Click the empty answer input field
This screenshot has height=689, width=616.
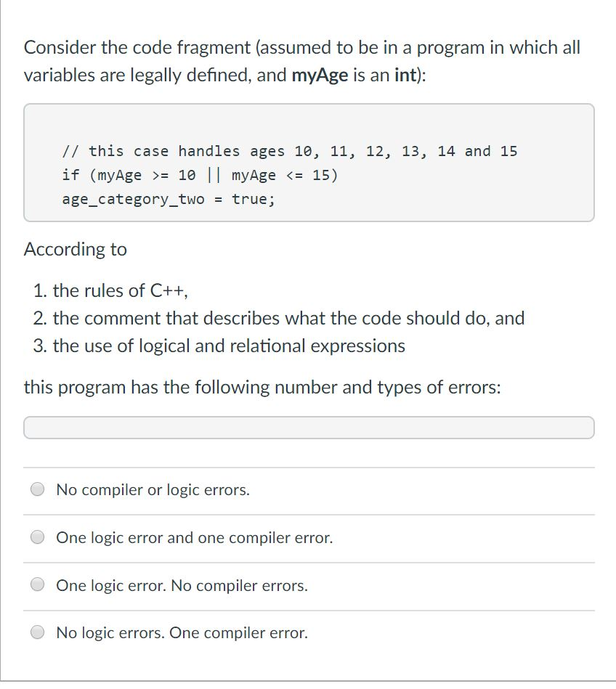point(308,428)
